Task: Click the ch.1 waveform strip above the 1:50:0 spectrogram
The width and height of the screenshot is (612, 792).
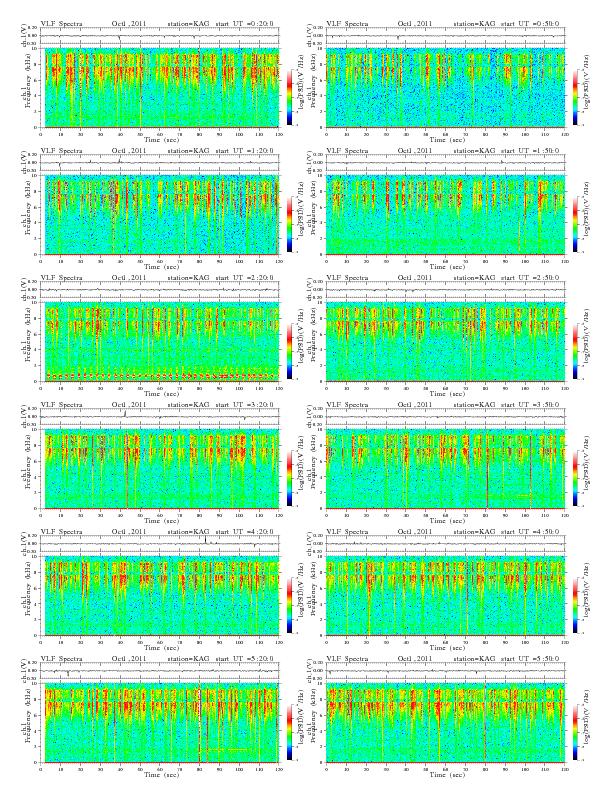Action: pyautogui.click(x=445, y=163)
